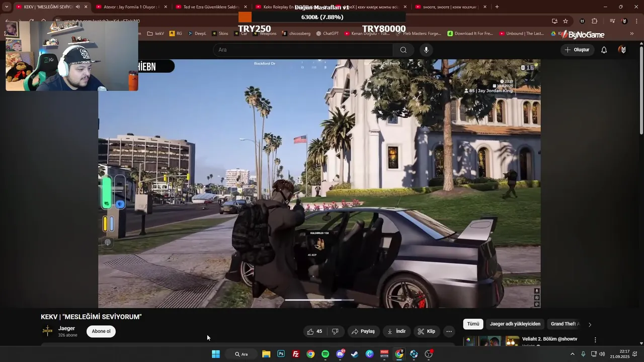Close the Atevor Jay Formula 1 tab
644x362 pixels.
166,7
